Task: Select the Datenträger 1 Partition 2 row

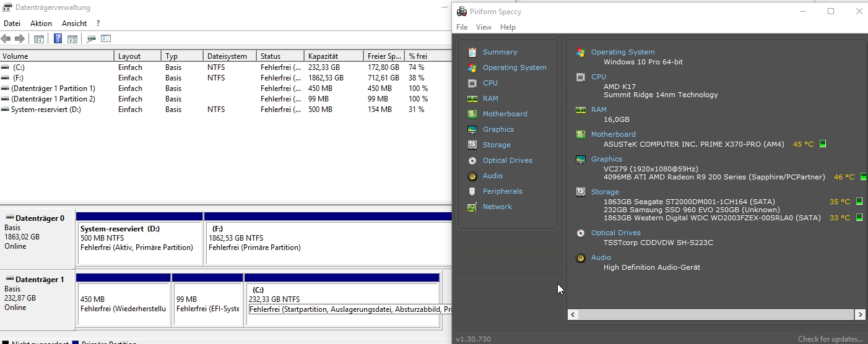Action: [x=225, y=99]
